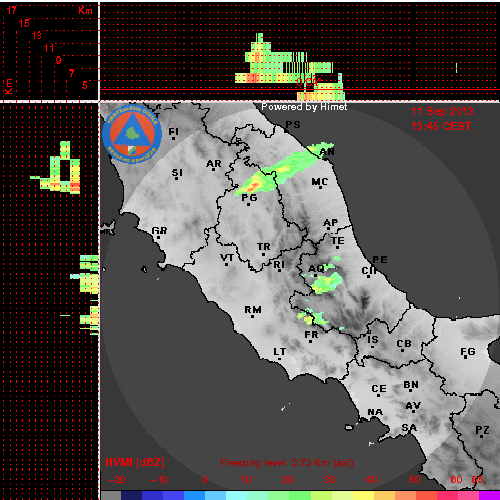This screenshot has height=500, width=500.
Task: Click the Protezione Civile Abruzzo logo
Action: click(132, 134)
